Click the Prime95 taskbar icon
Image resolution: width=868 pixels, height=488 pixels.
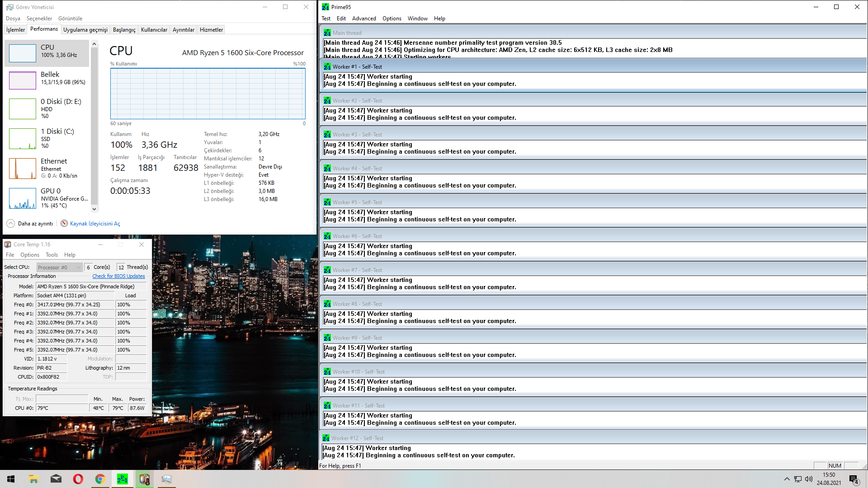click(x=122, y=479)
